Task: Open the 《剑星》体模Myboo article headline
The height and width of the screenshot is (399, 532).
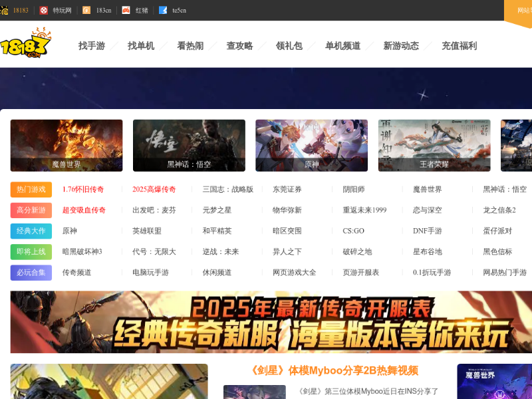Action: pyautogui.click(x=334, y=370)
